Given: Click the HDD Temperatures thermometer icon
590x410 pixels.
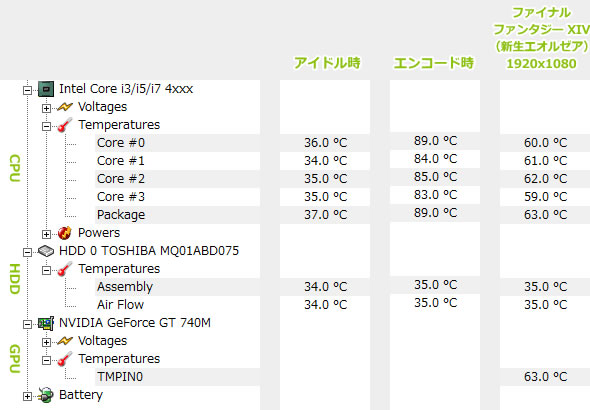Looking at the screenshot, I should tap(65, 269).
